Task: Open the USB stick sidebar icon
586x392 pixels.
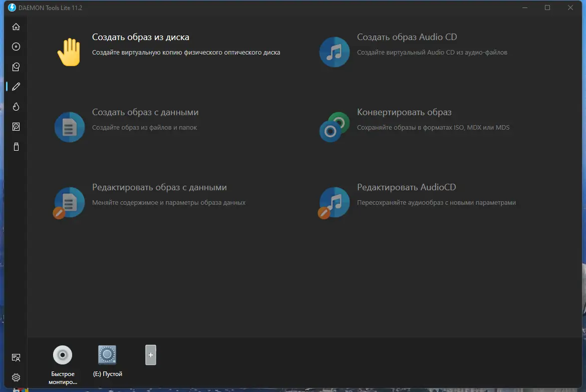Action: [16, 147]
